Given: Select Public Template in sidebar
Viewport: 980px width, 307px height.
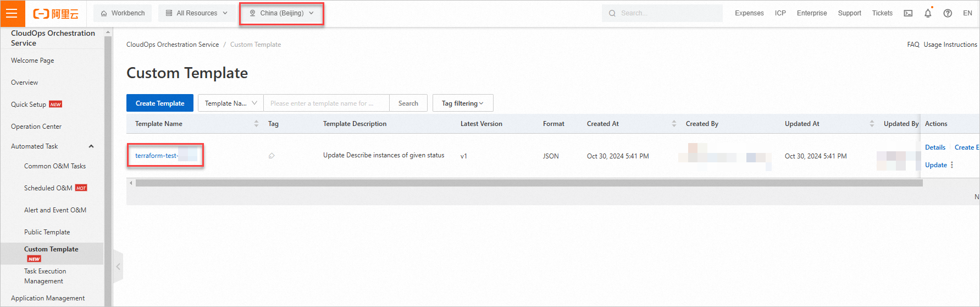Looking at the screenshot, I should pos(47,232).
